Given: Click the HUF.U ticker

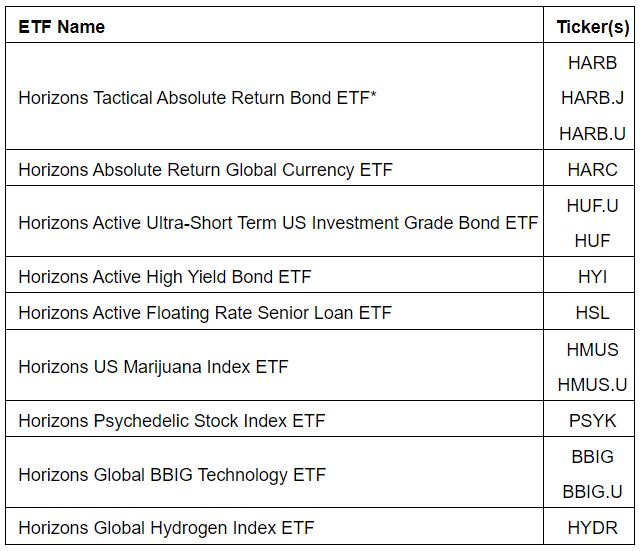Looking at the screenshot, I should [x=592, y=205].
